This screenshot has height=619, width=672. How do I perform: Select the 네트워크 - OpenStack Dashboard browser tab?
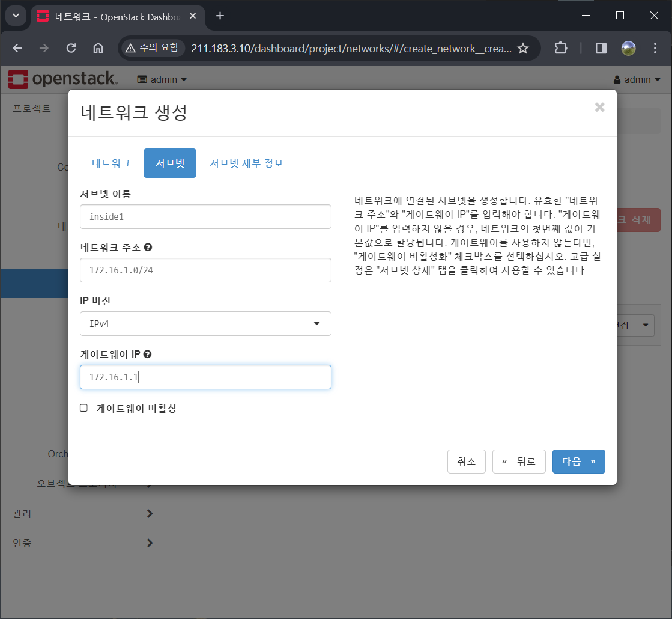117,17
